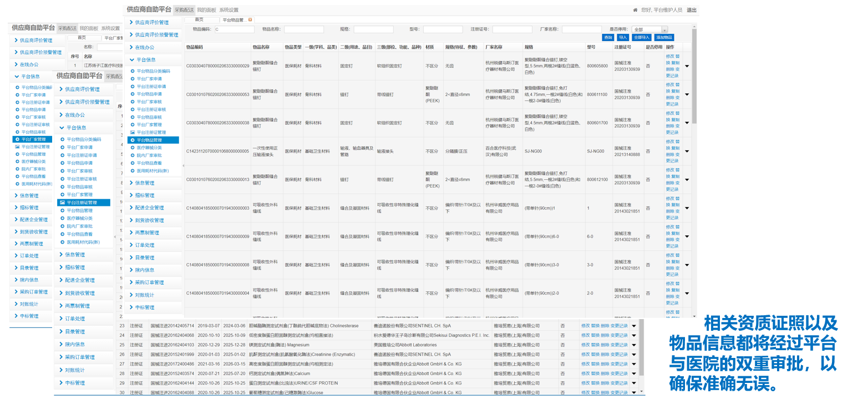The width and height of the screenshot is (868, 409).
Task: Expand row actions arrow for model 800605800
Action: 687,66
